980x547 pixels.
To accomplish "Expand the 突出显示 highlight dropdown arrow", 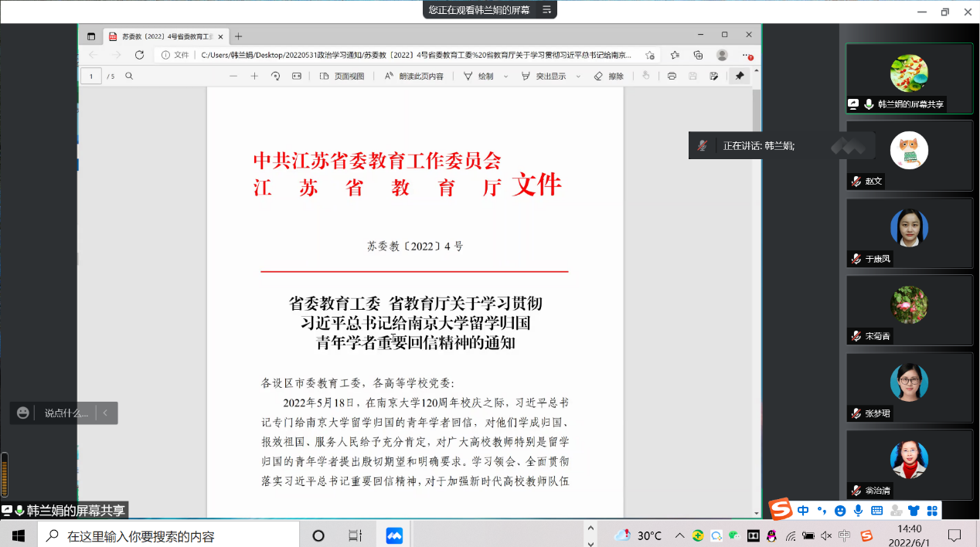I will 579,76.
